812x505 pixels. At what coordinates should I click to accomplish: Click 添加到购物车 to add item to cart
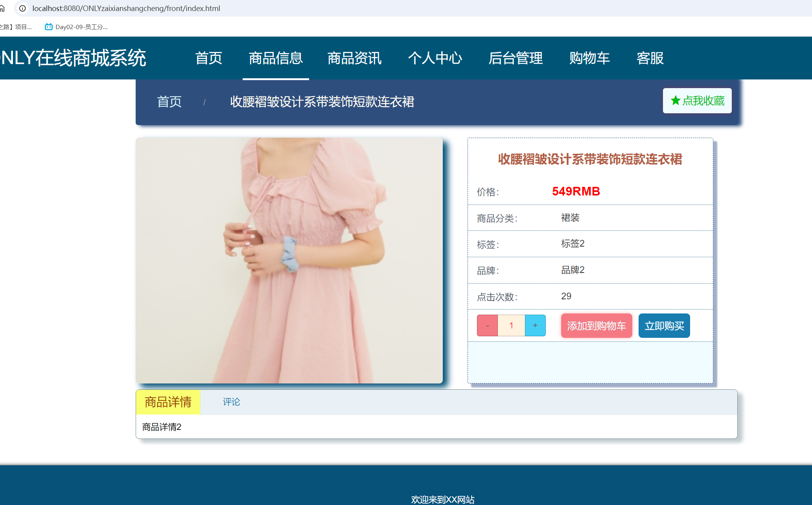[x=596, y=326]
